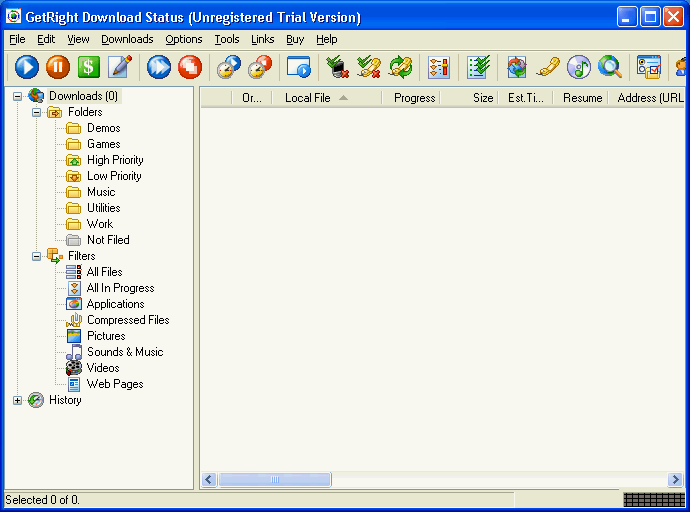The image size is (690, 512).
Task: Select the Web Pages filter
Action: (x=115, y=384)
